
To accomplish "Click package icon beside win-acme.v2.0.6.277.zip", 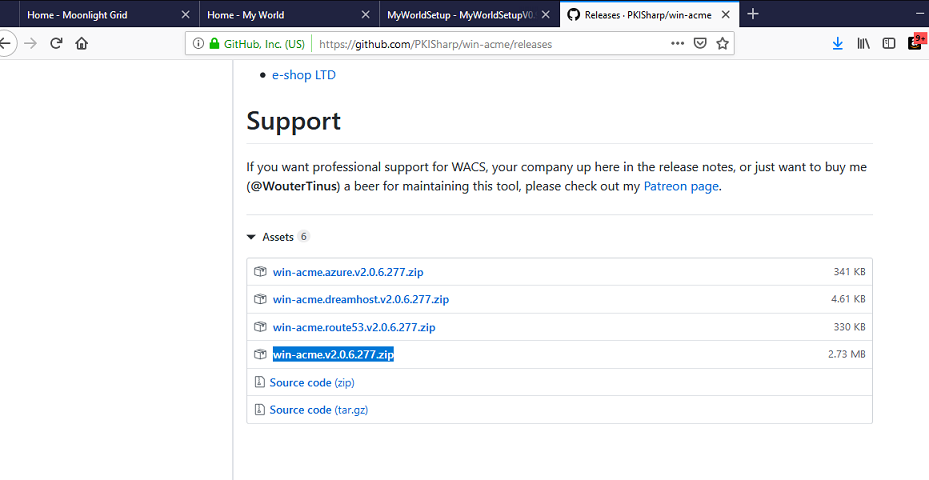I will tap(260, 354).
